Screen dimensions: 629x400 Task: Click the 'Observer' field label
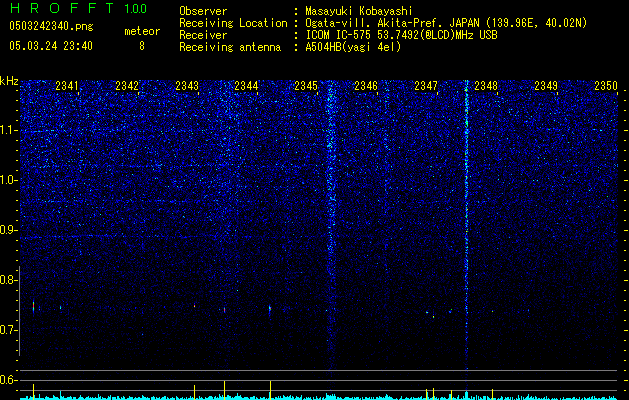(203, 11)
